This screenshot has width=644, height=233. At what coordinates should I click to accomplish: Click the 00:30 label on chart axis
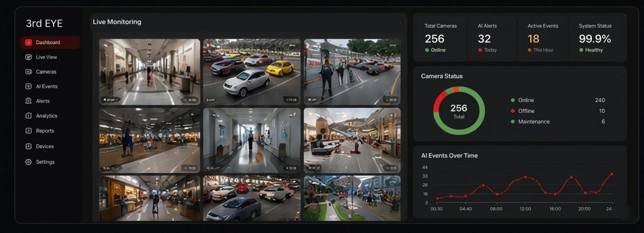click(x=436, y=208)
